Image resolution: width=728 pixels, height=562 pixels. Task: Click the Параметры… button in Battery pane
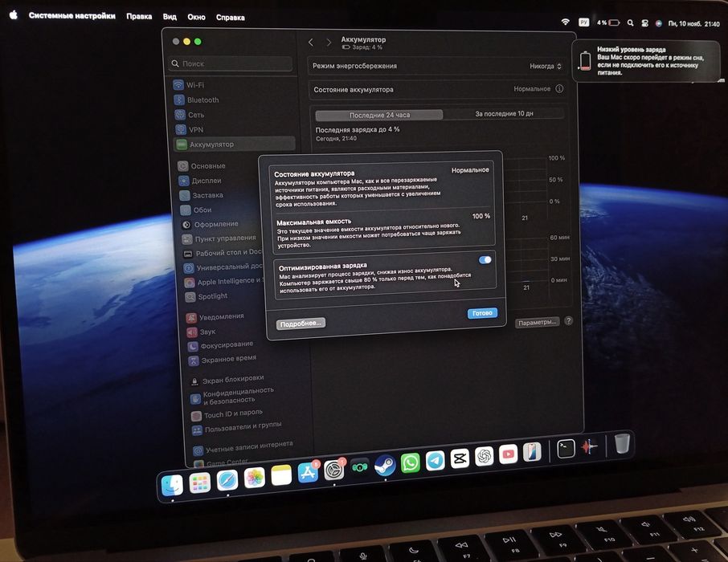[x=538, y=322]
